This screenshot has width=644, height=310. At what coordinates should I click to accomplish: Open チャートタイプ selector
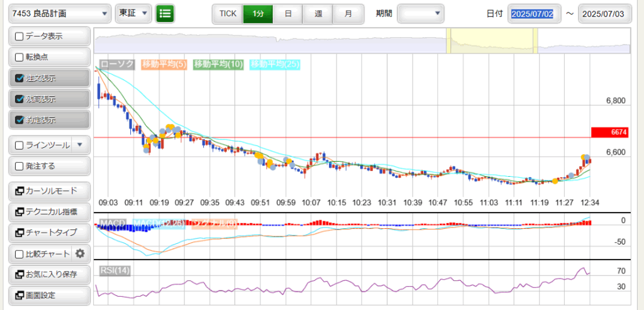click(49, 233)
